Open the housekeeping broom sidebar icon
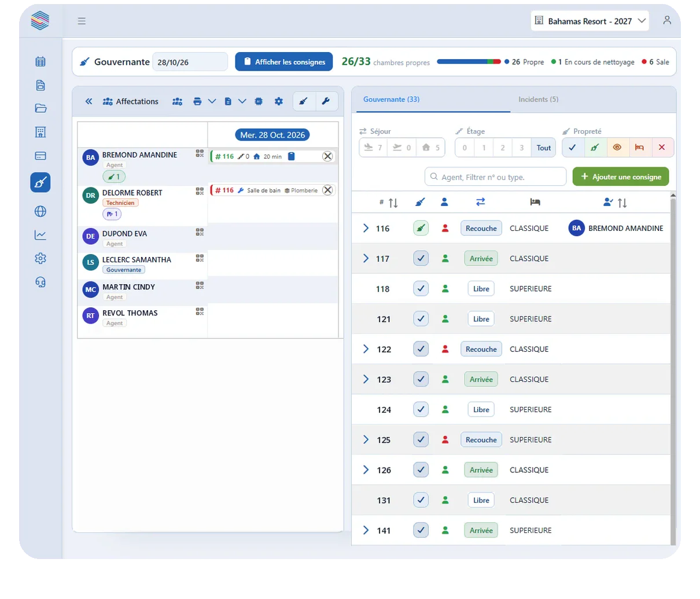700x599 pixels. click(x=40, y=183)
